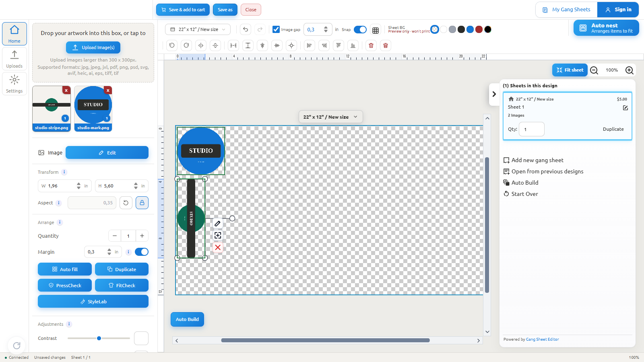Viewport: 644px width, 362px height.
Task: Zoom out of the canvas
Action: click(594, 70)
